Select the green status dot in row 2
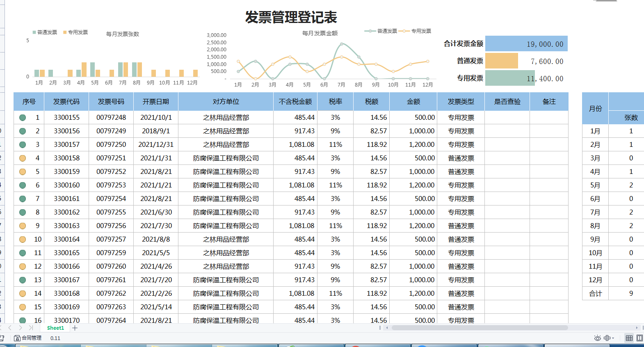Viewport: 644px width, 347px height. [x=23, y=131]
